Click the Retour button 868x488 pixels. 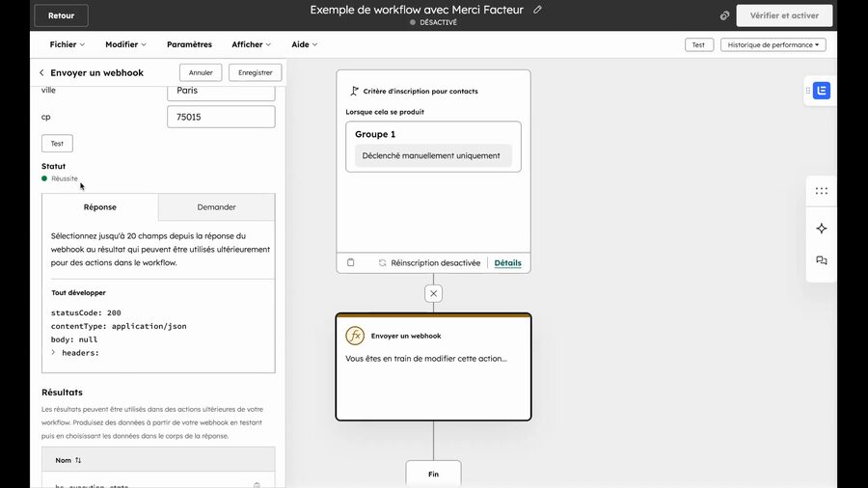pos(61,15)
